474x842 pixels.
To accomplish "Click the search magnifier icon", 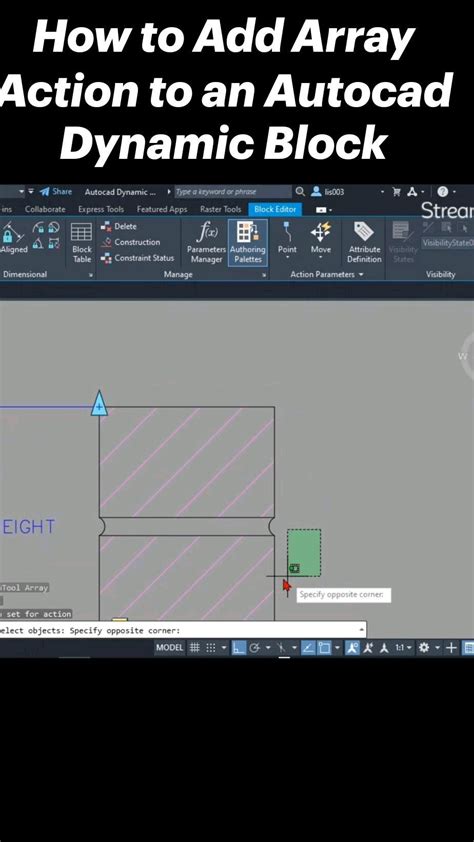I will (301, 192).
